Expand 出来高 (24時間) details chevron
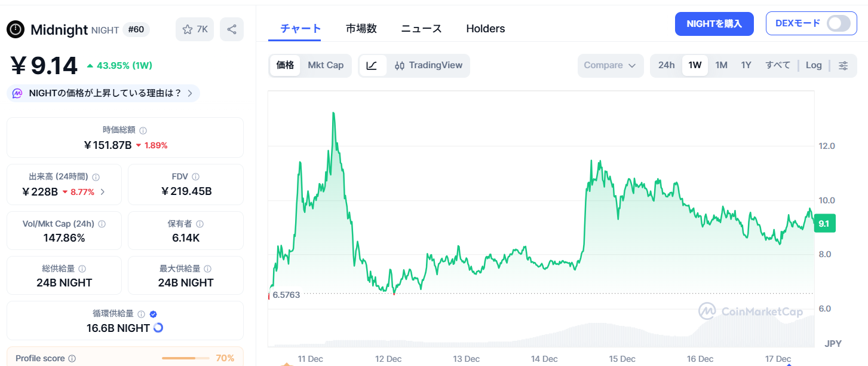The image size is (868, 366). pos(103,192)
